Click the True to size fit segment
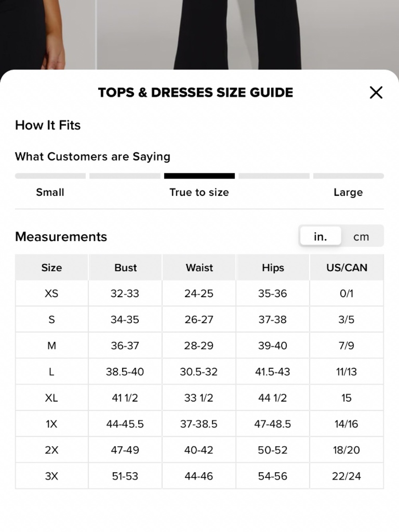The image size is (399, 532). [199, 176]
